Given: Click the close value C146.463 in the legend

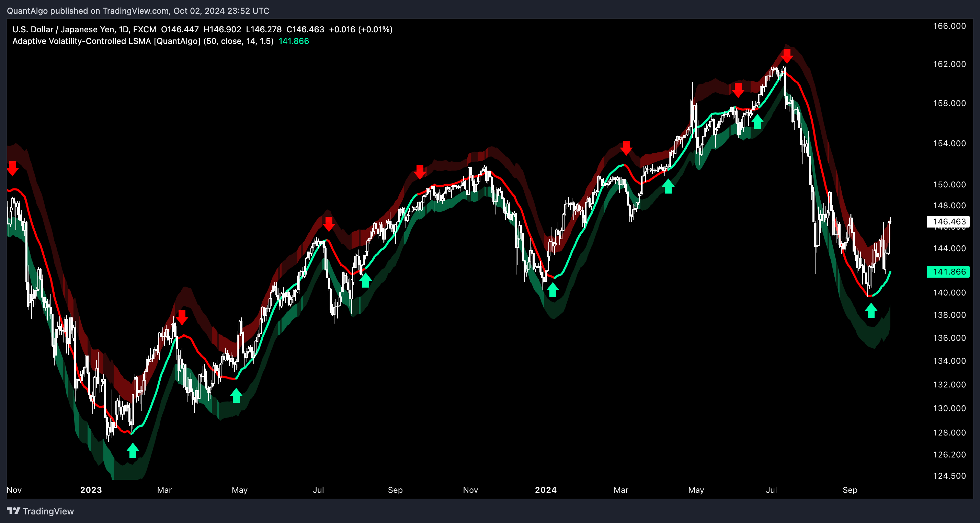Looking at the screenshot, I should click(305, 29).
